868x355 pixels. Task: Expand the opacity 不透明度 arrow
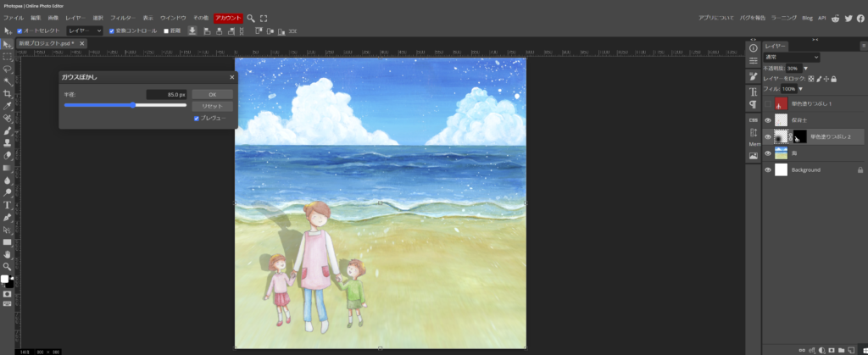tap(805, 68)
